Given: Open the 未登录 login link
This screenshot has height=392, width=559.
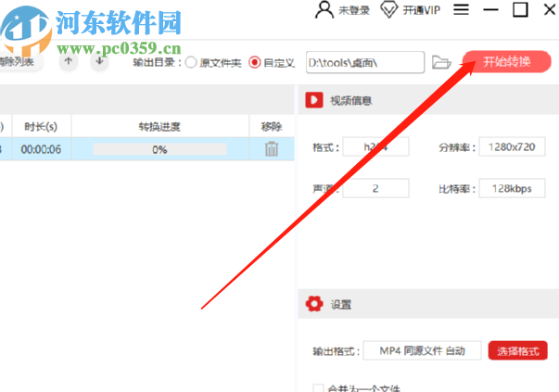Looking at the screenshot, I should click(x=354, y=10).
